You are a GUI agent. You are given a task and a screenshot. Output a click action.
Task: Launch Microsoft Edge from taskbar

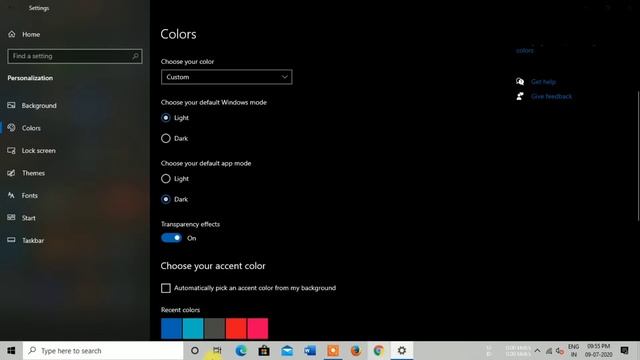point(241,351)
